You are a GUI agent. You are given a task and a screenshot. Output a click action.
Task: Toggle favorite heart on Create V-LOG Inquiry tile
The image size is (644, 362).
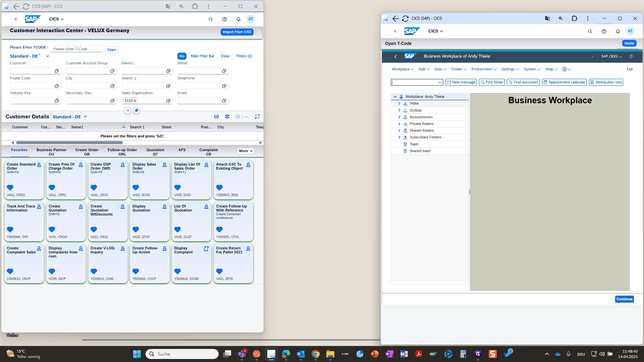[x=94, y=271]
